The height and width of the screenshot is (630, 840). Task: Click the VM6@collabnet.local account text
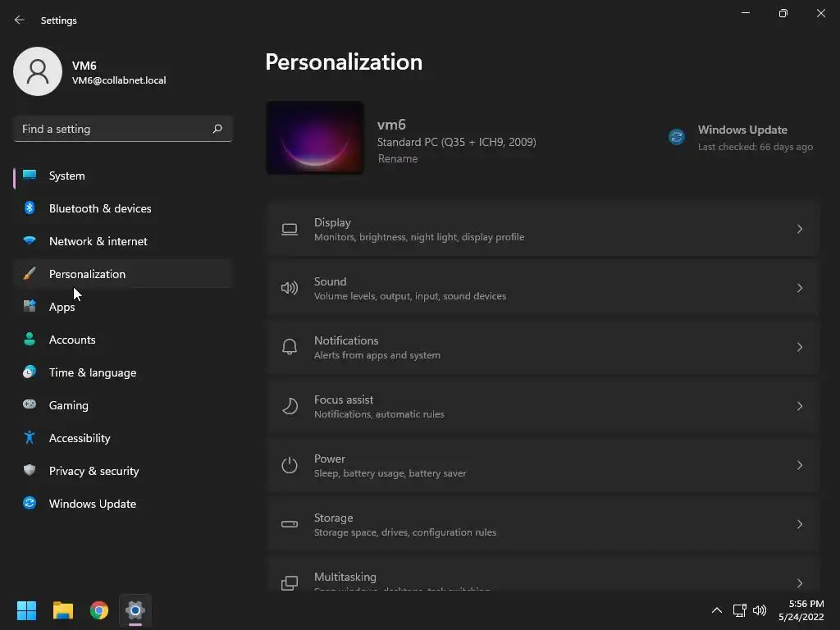(119, 80)
